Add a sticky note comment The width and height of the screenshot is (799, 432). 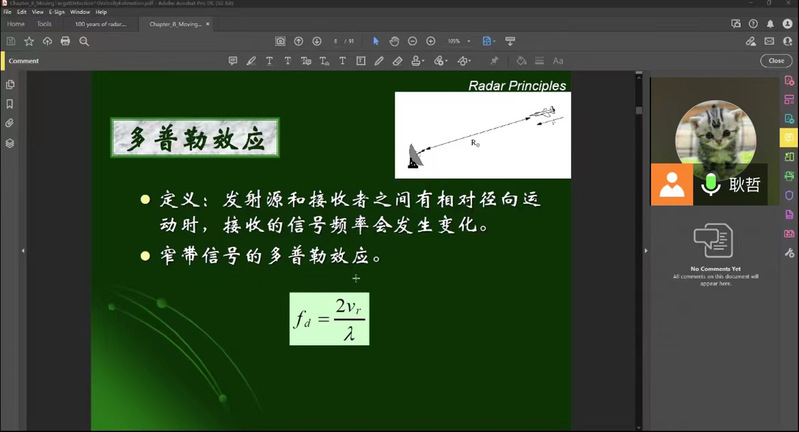[233, 61]
